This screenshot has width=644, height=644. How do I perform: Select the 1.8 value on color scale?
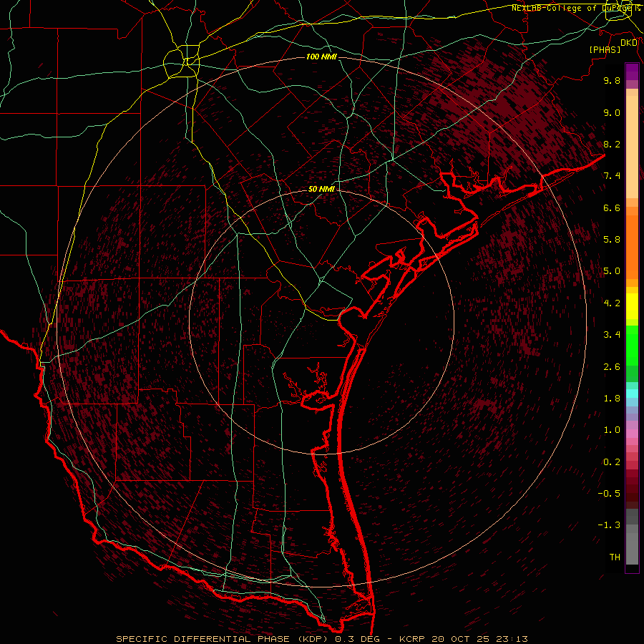(x=612, y=399)
